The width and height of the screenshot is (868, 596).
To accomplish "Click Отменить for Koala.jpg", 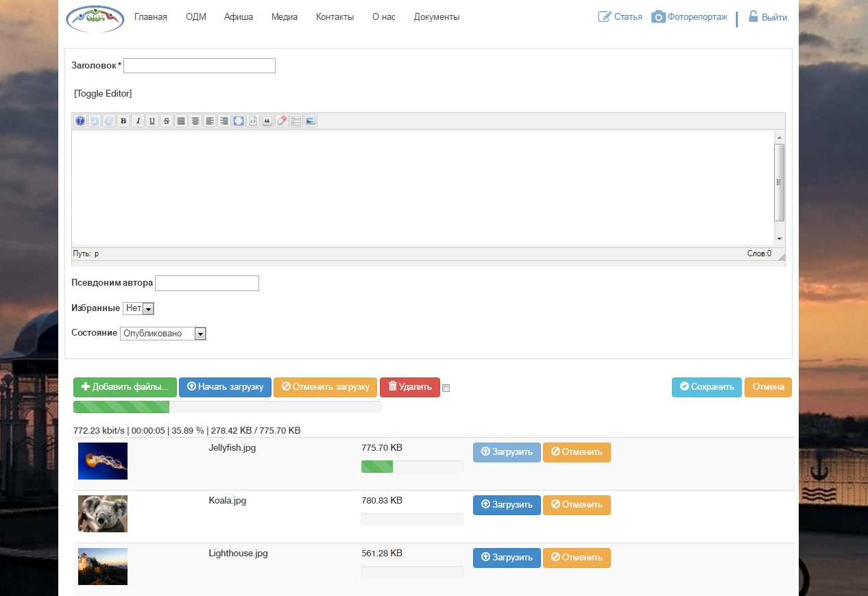I will pos(577,505).
